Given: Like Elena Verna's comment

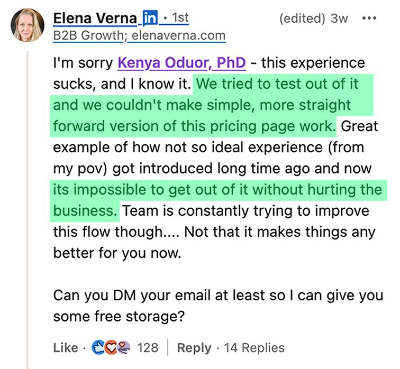Looking at the screenshot, I should (x=65, y=348).
